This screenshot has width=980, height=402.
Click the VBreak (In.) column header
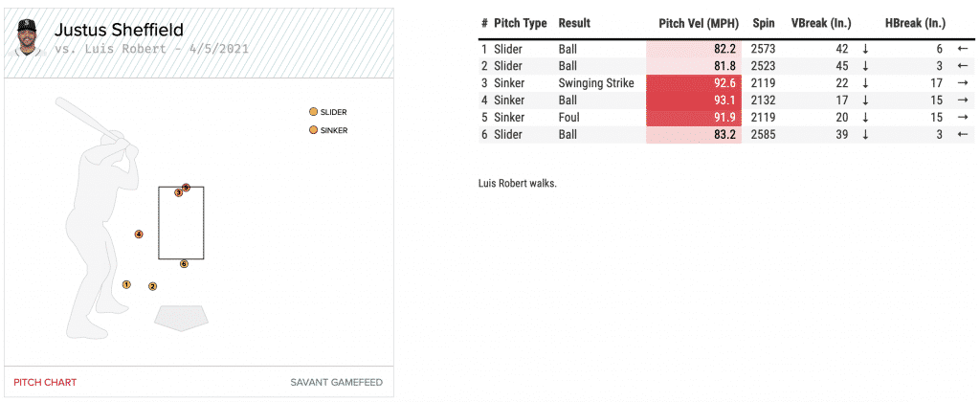coord(823,23)
